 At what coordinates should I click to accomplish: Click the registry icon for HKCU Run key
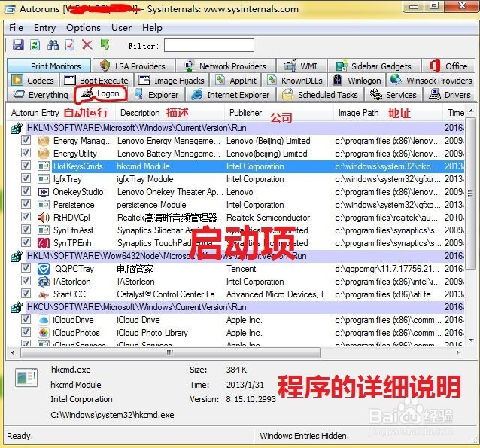tap(17, 307)
